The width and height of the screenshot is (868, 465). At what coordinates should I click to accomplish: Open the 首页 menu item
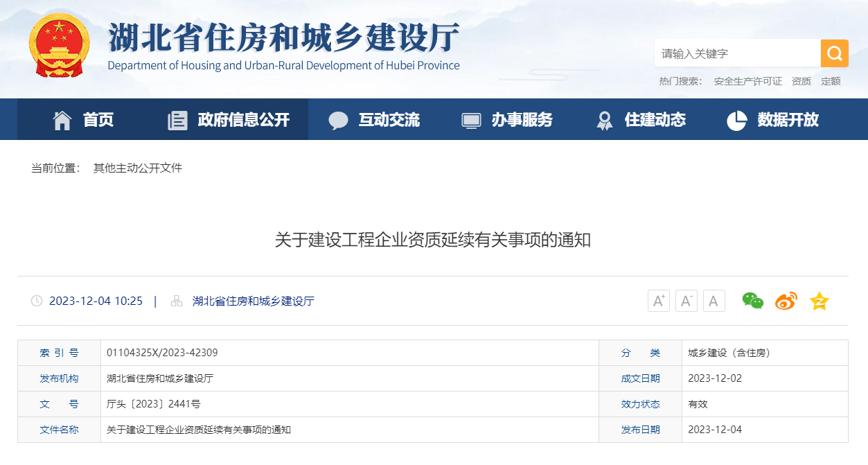click(98, 120)
